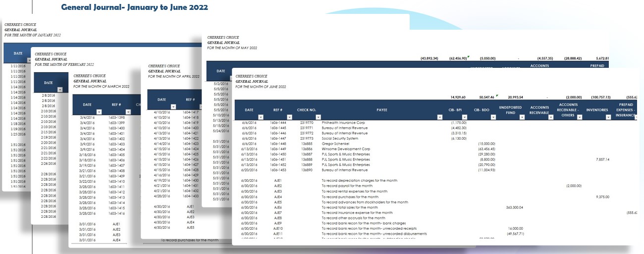Open DATE filter dropdown in February journal
The image size is (644, 254).
click(60, 90)
